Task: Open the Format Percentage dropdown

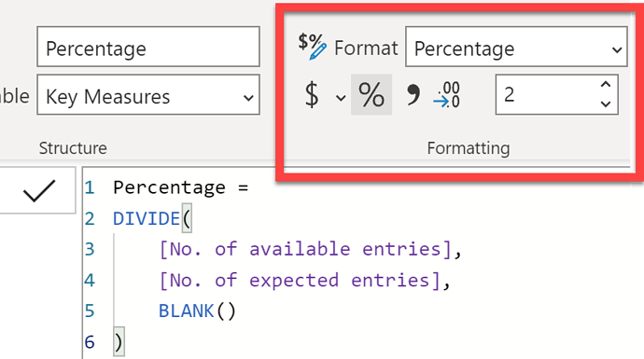Action: tap(516, 47)
